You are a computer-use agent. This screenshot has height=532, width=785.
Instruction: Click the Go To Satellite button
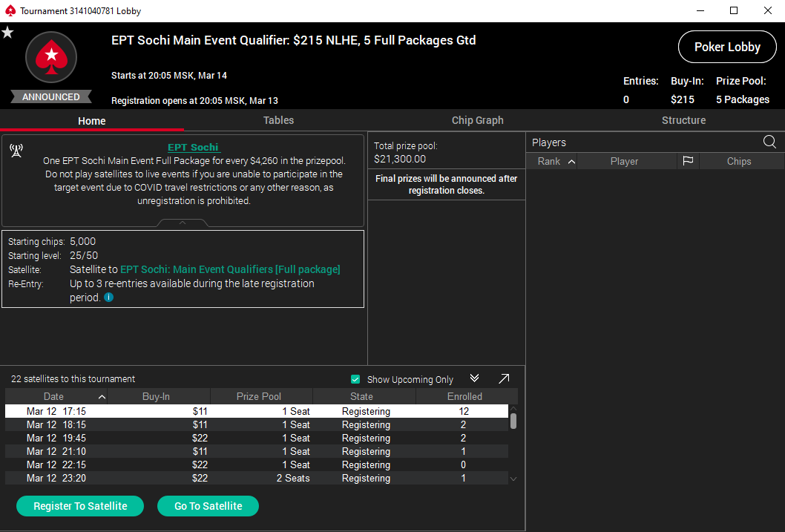tap(208, 506)
